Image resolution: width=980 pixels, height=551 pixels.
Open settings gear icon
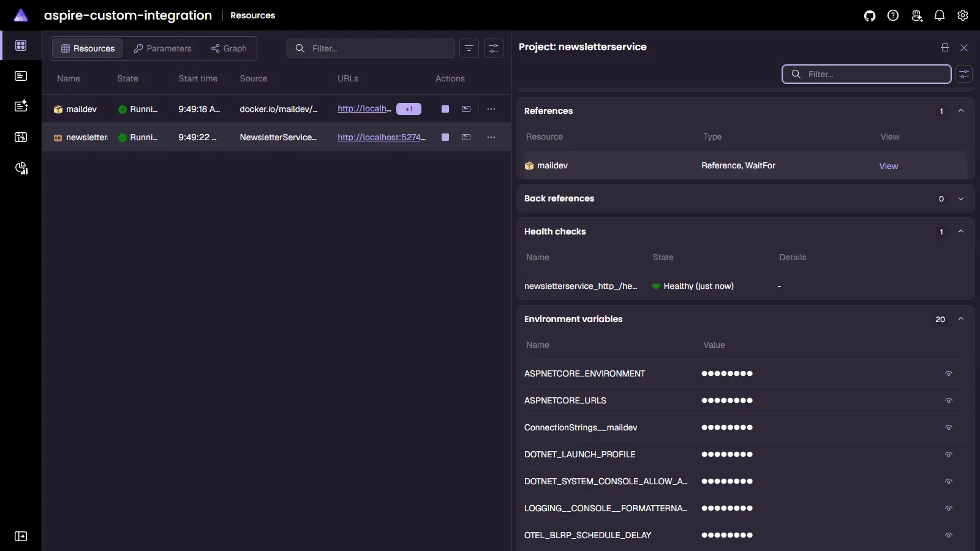click(x=963, y=16)
